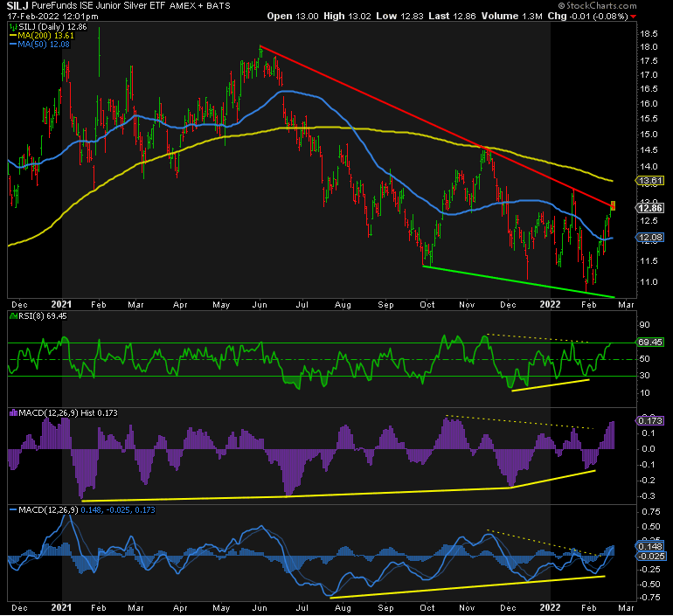Click the -0.025 MACD signal value tag
Viewport: 673px width, 616px height.
tap(651, 557)
